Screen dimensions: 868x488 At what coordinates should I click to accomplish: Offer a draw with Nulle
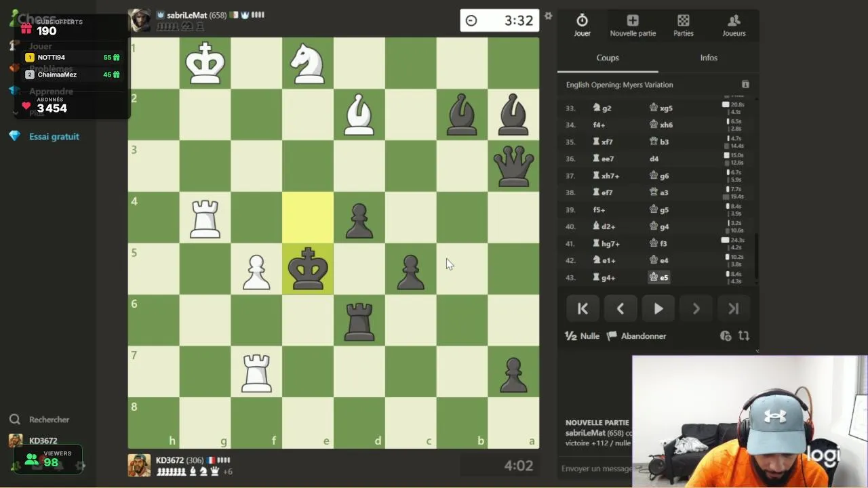point(583,336)
